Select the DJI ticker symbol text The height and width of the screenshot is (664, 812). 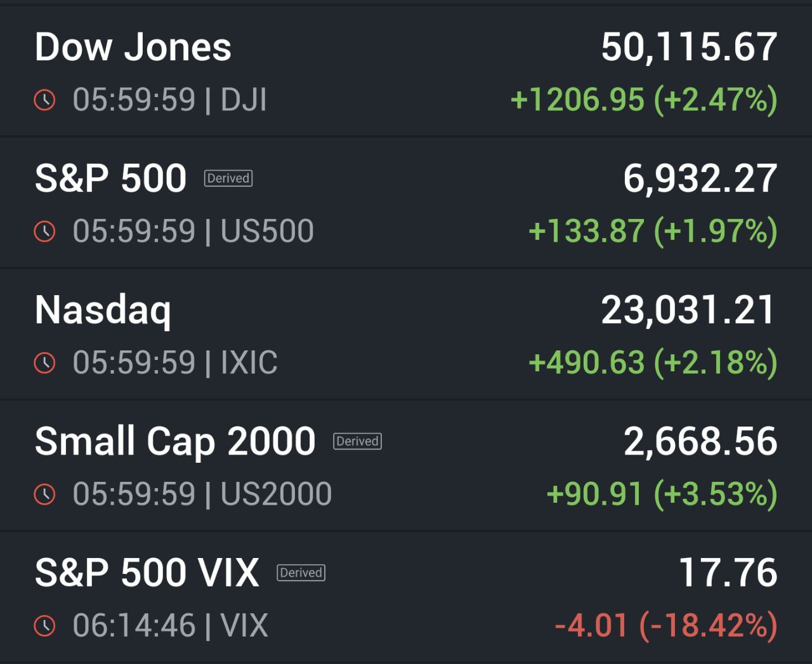click(x=244, y=100)
